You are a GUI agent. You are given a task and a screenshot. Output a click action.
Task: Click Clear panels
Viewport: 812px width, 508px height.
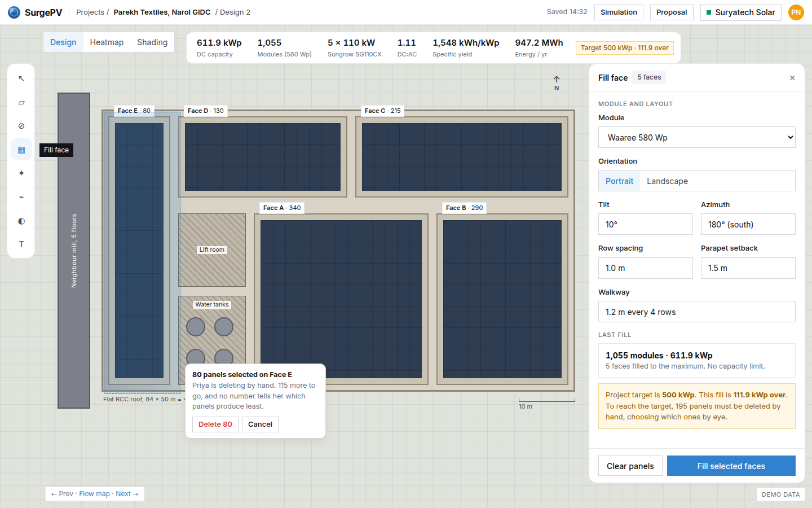pyautogui.click(x=630, y=466)
